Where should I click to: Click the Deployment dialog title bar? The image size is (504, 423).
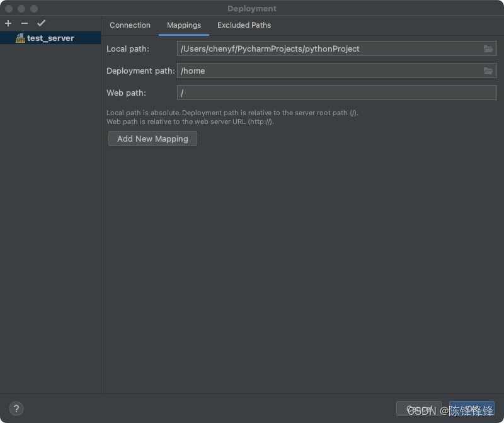(252, 8)
